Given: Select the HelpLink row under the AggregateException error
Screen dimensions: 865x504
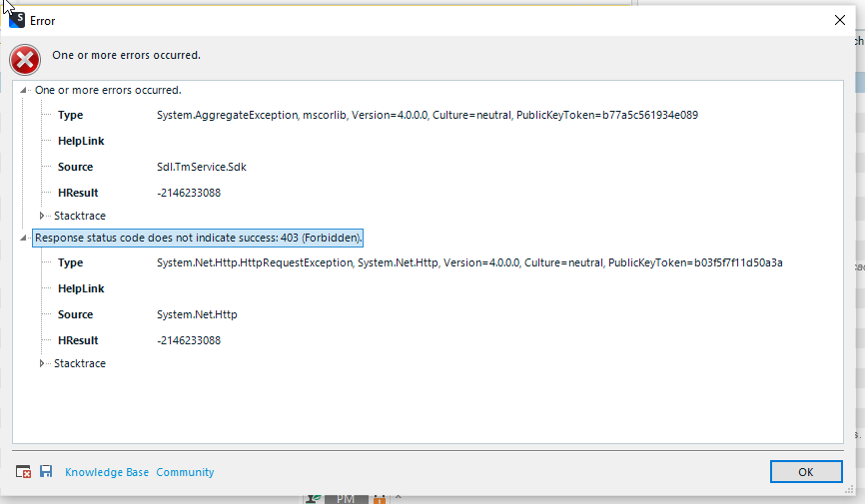Looking at the screenshot, I should pos(81,141).
